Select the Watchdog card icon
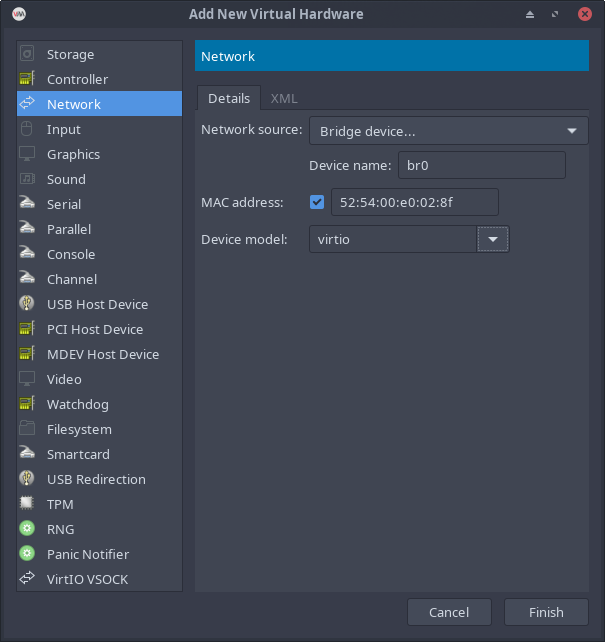The height and width of the screenshot is (642, 605). coord(27,404)
